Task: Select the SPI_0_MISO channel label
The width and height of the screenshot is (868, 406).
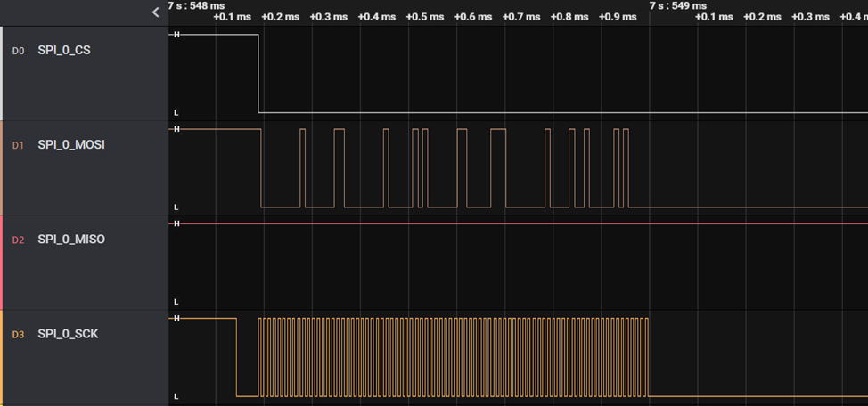Action: (71, 240)
